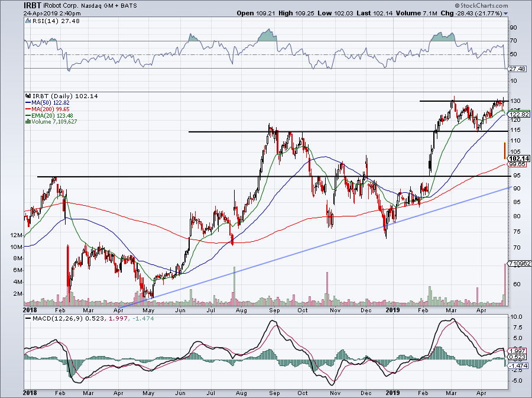Click the MA(200) 99.65 legend text
The width and height of the screenshot is (532, 398).
click(x=50, y=109)
